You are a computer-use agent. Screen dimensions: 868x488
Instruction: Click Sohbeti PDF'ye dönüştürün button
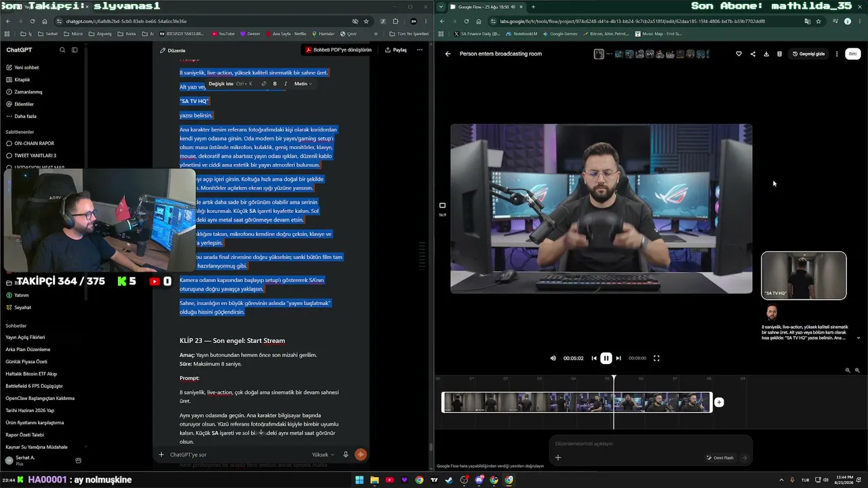coord(338,49)
